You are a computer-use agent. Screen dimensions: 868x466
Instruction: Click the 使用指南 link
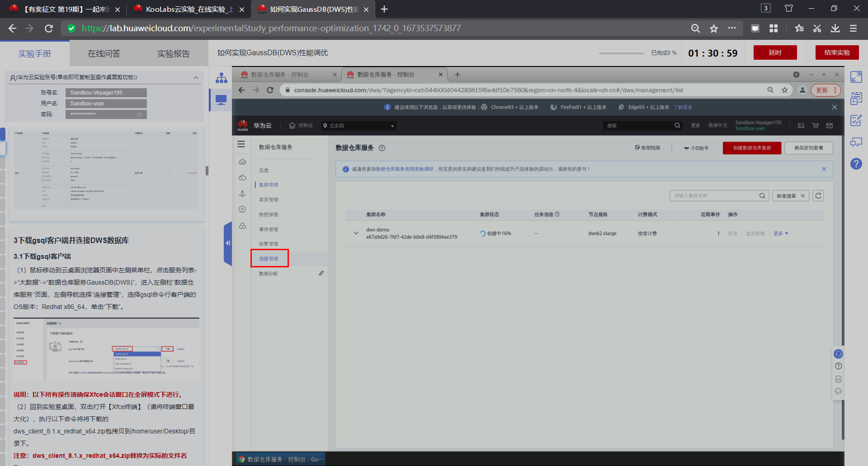647,148
